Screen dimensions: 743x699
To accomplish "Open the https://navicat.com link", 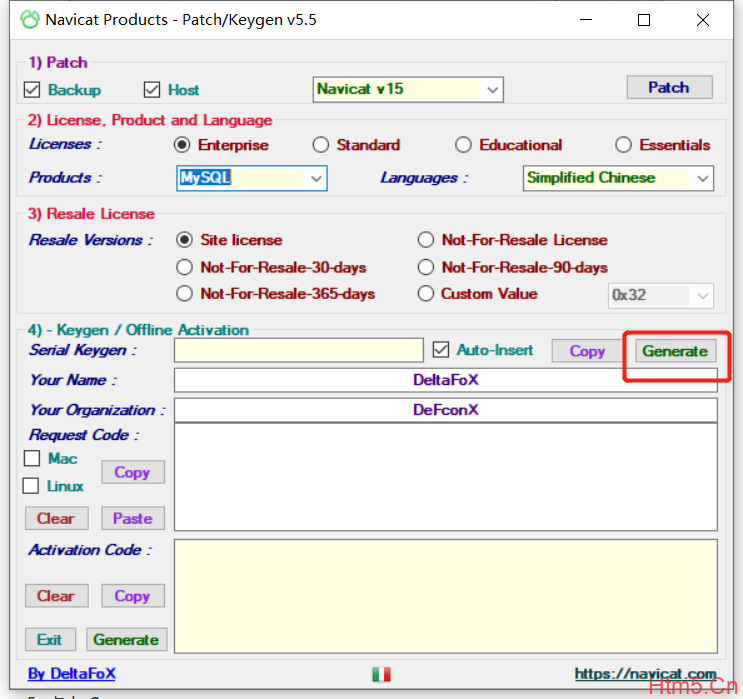I will point(645,673).
